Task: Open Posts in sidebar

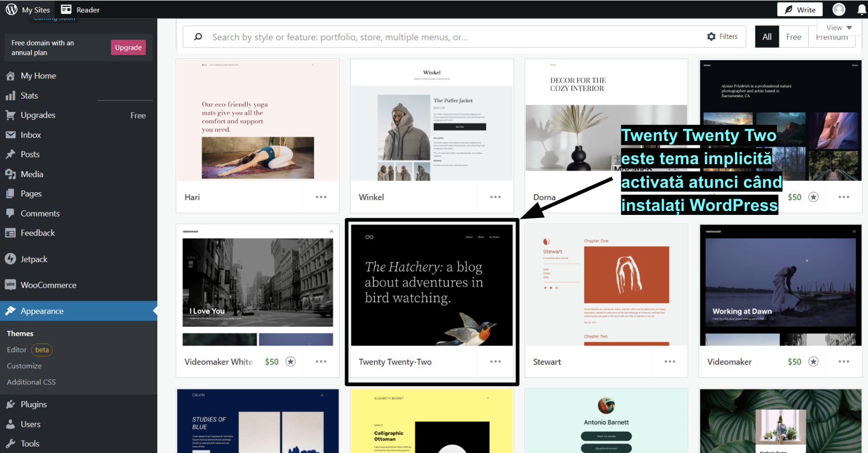Action: click(x=30, y=154)
